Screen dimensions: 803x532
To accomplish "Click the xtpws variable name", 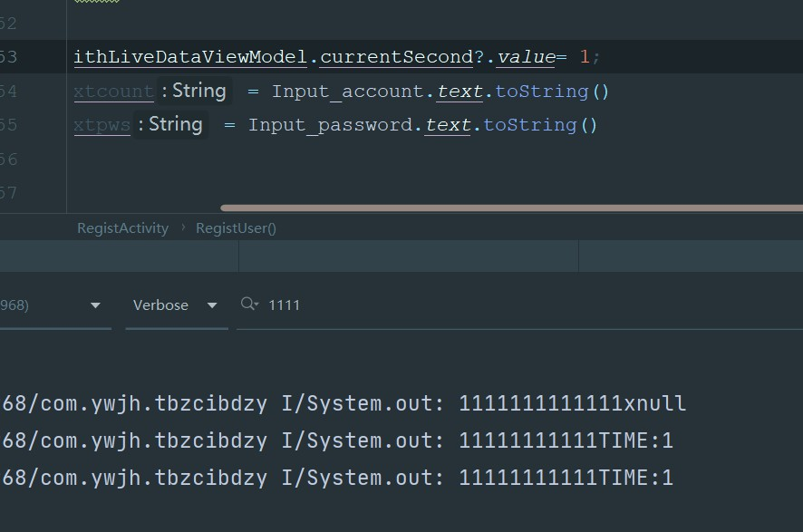I will coord(102,125).
